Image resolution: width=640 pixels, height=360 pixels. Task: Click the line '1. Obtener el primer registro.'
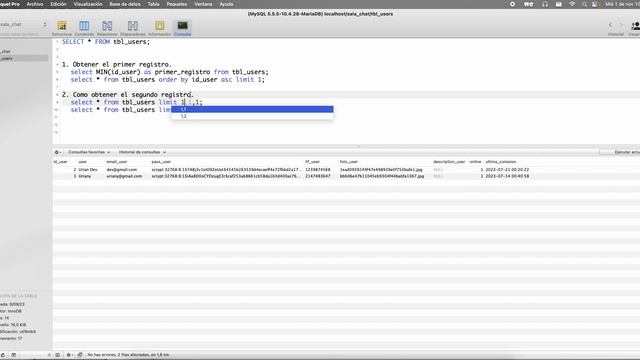[x=117, y=64]
